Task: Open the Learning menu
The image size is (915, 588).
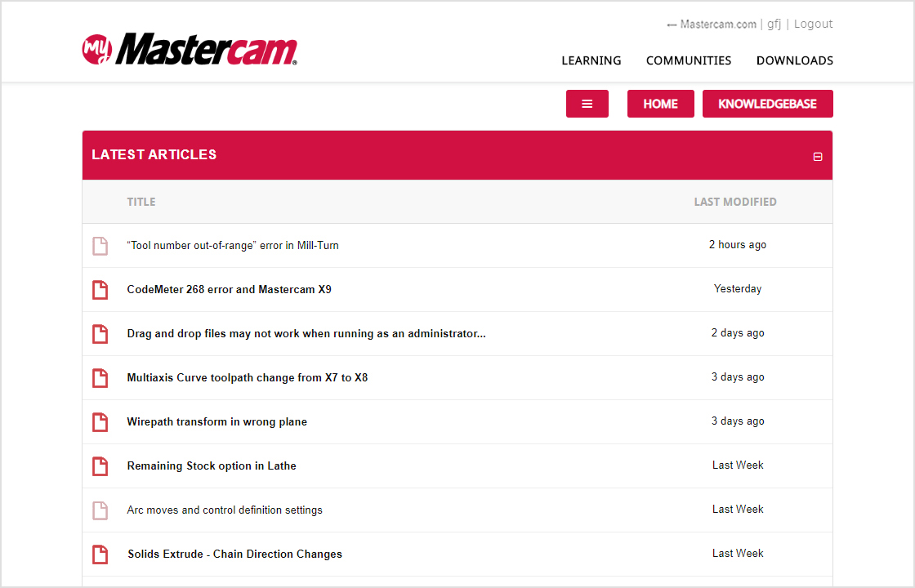Action: point(591,60)
